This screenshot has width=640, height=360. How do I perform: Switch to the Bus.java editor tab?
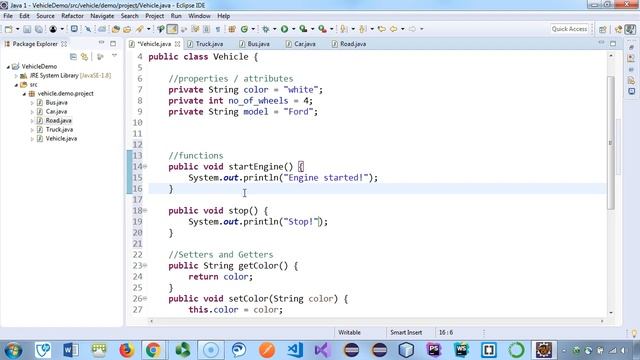point(254,44)
